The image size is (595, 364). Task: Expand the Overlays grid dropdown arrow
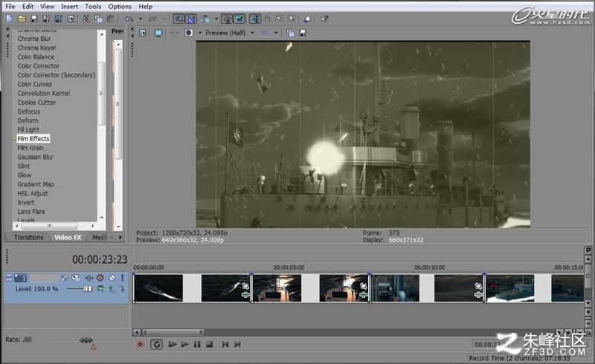coord(276,33)
